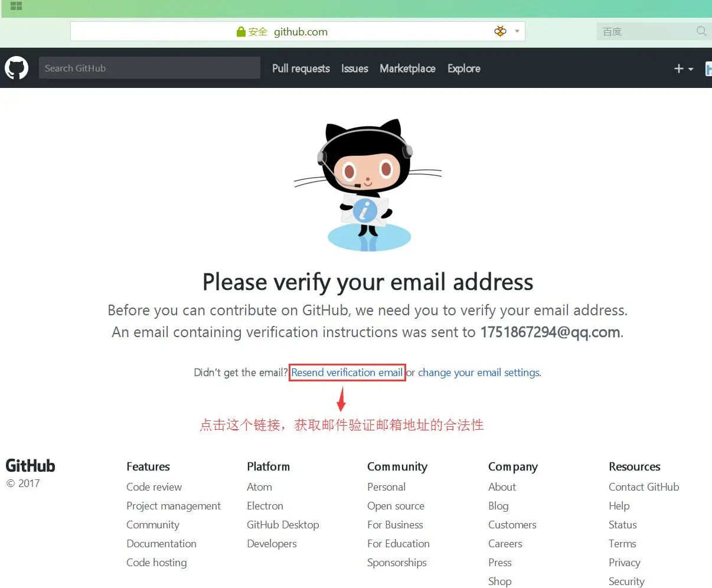Open GitHub Desktop under Platform

click(283, 525)
